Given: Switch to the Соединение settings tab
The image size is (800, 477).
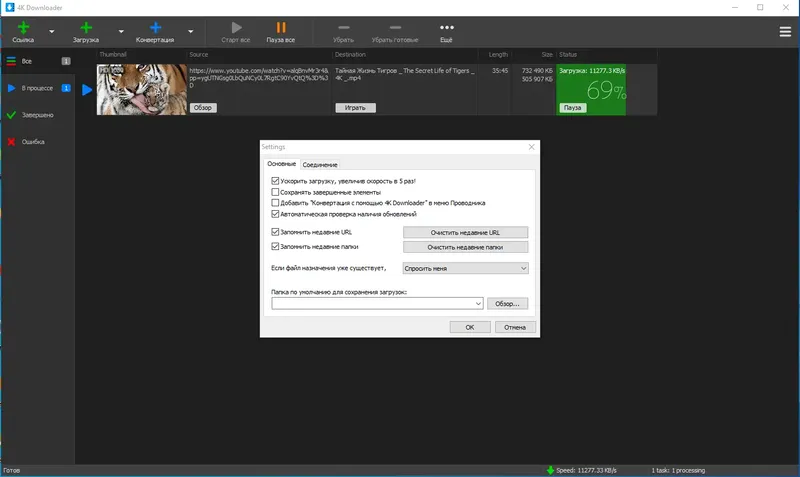Looking at the screenshot, I should [x=320, y=165].
